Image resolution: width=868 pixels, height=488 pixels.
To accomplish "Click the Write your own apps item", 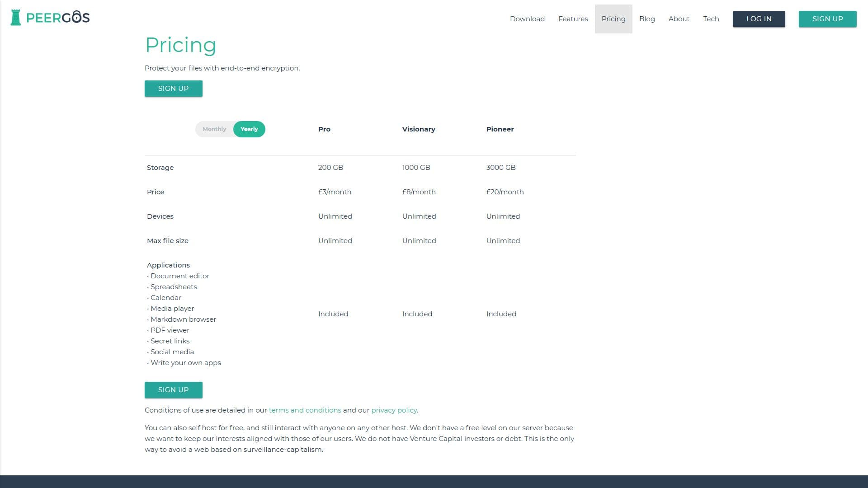I will pos(184,363).
